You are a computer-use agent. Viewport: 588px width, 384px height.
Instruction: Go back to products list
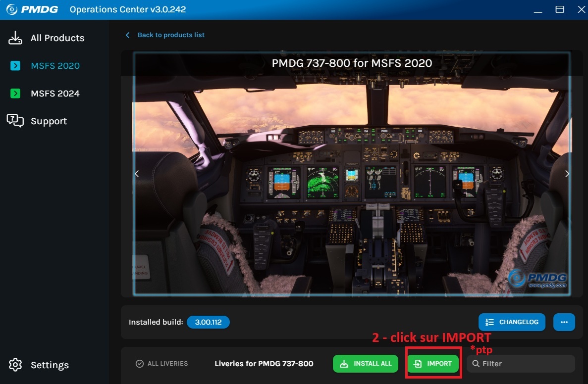[x=171, y=35]
